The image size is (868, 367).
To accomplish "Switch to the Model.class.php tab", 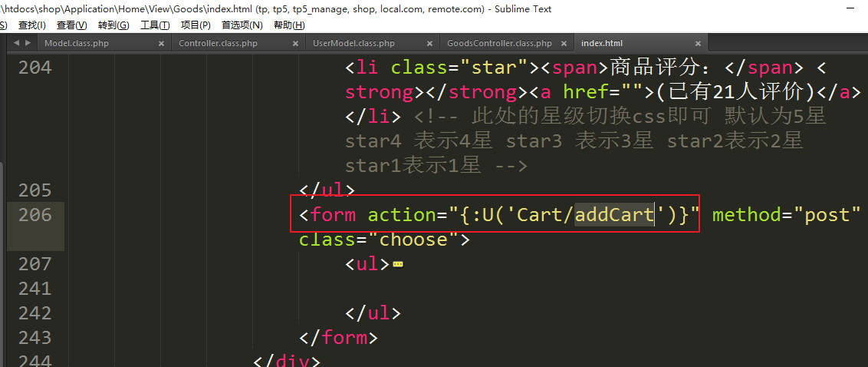I will click(77, 43).
